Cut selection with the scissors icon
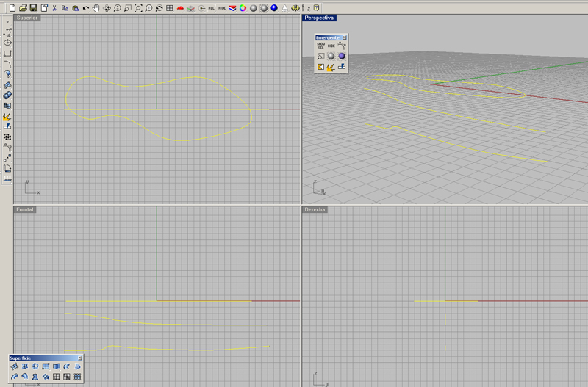The image size is (588, 387). [54, 8]
